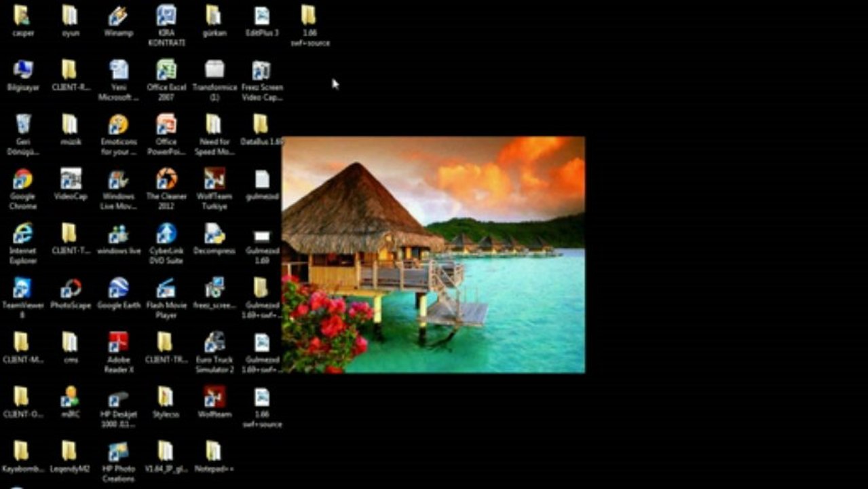This screenshot has height=489, width=868.
Task: Select the CLIENT-TR... folder
Action: (166, 342)
